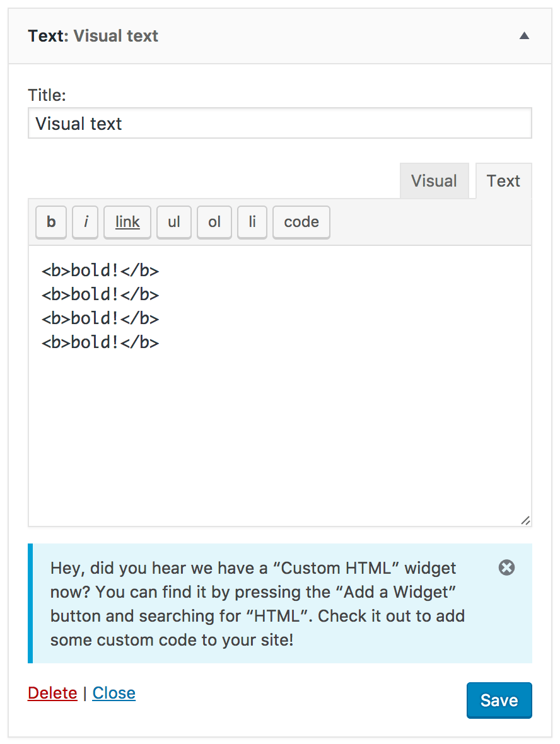Click the bold (b) quicktag button

pyautogui.click(x=51, y=222)
